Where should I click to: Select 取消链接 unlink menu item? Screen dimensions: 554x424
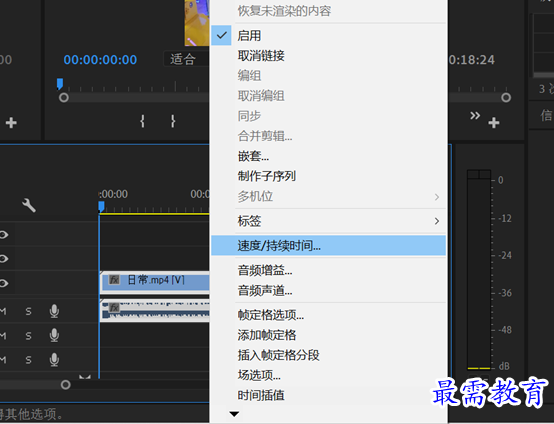click(329, 55)
